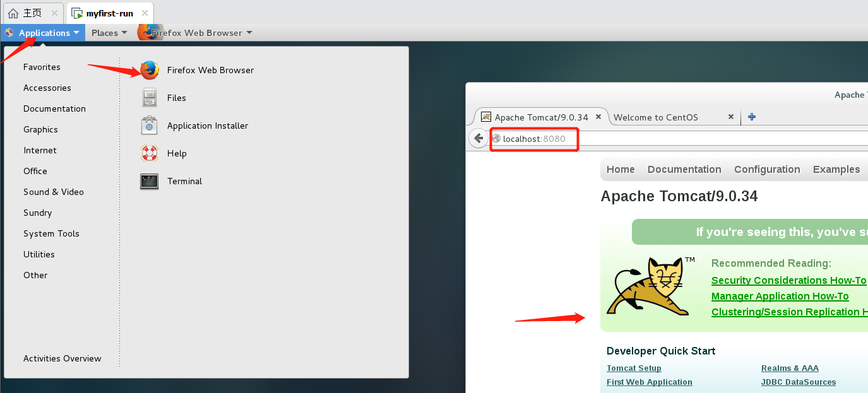The width and height of the screenshot is (868, 393).
Task: Open Tomcat Setup link
Action: coord(634,368)
